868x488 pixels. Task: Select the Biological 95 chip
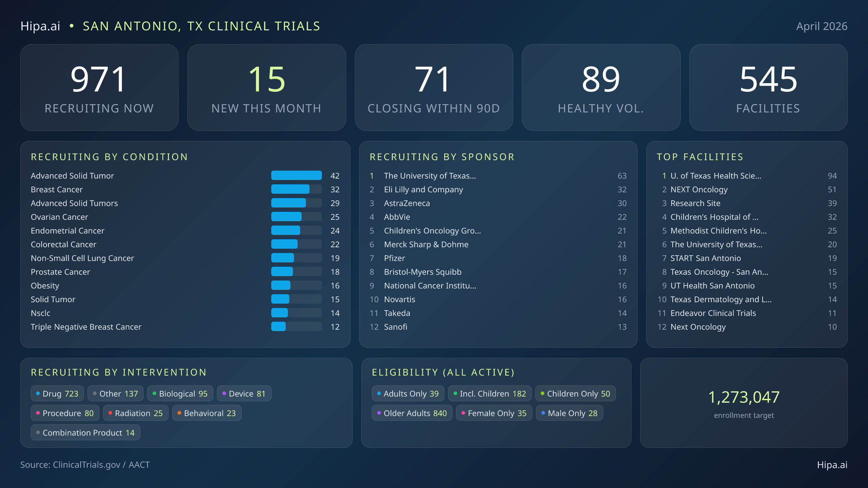coord(180,394)
